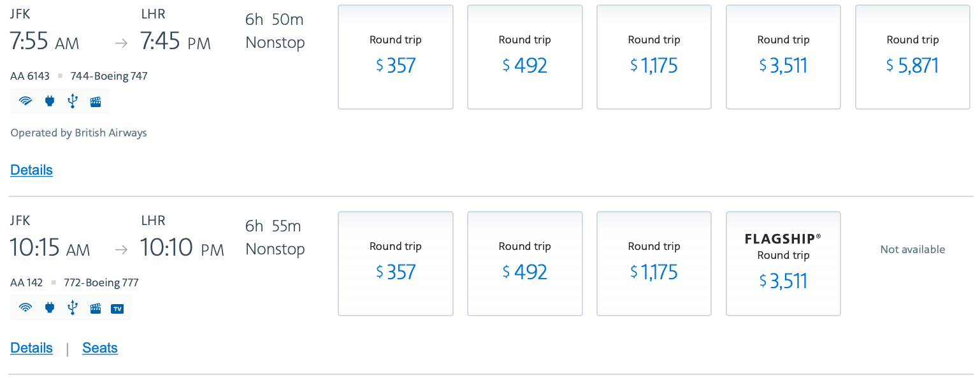View Seats for the AA 142 flight
Viewport: 980px width, 380px height.
click(x=100, y=348)
